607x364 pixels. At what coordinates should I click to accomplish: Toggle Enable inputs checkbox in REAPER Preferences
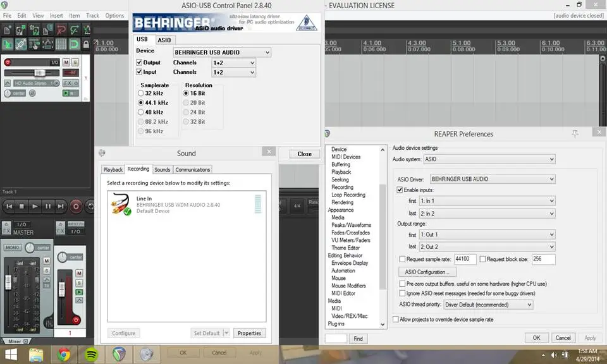tap(400, 190)
